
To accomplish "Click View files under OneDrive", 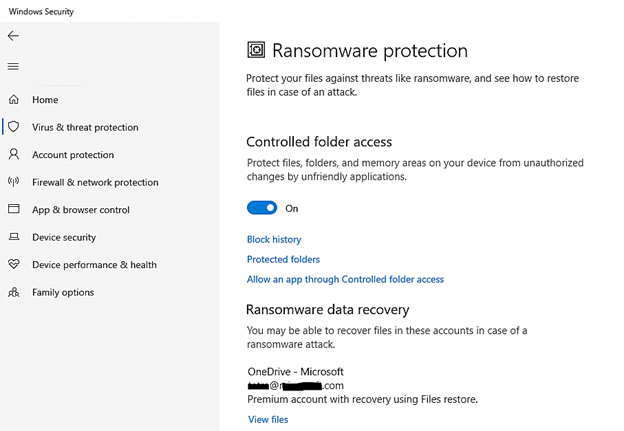I will click(x=268, y=419).
